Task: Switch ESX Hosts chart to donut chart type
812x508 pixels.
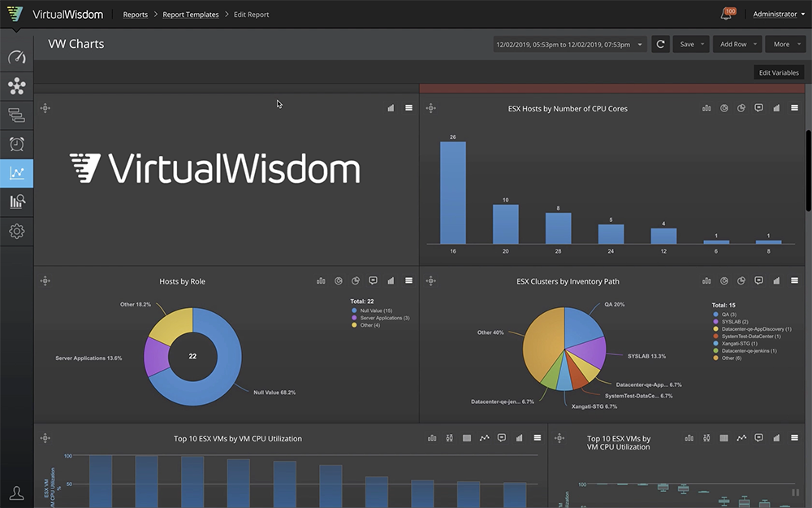Action: [724, 108]
